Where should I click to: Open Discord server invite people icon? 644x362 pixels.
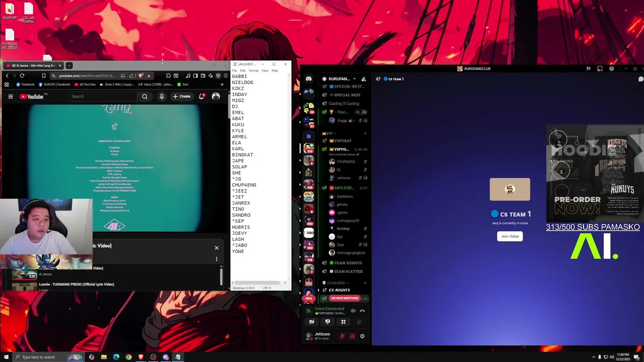point(363,79)
